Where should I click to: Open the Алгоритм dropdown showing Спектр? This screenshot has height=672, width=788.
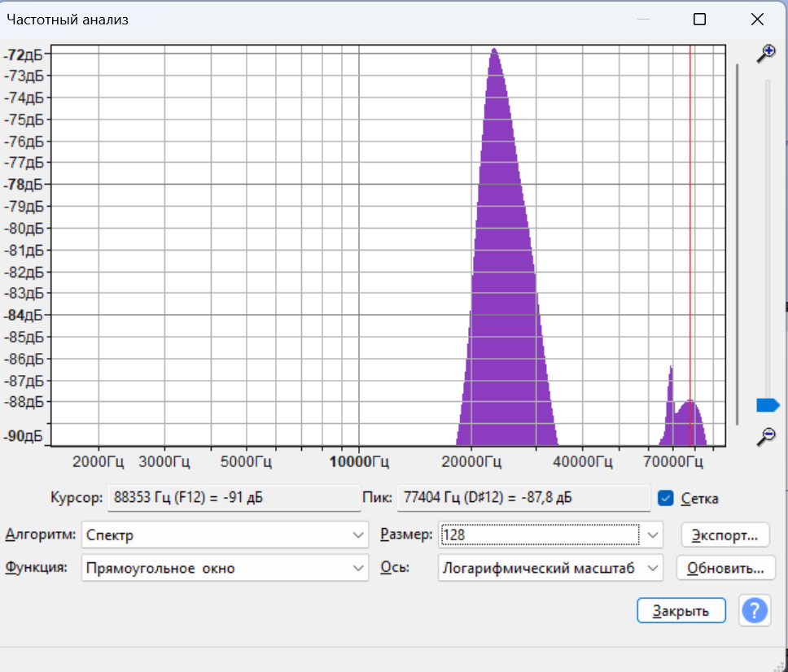[225, 535]
